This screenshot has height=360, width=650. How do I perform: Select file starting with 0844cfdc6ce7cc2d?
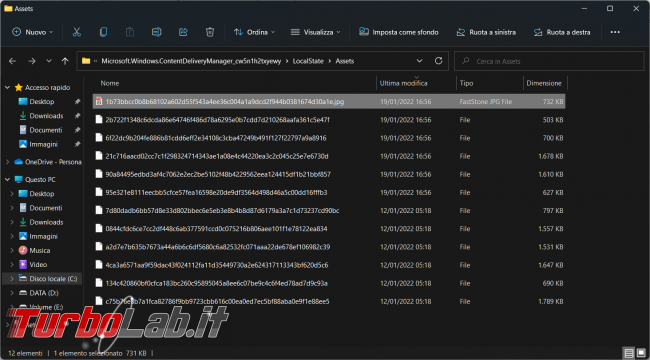click(329, 229)
